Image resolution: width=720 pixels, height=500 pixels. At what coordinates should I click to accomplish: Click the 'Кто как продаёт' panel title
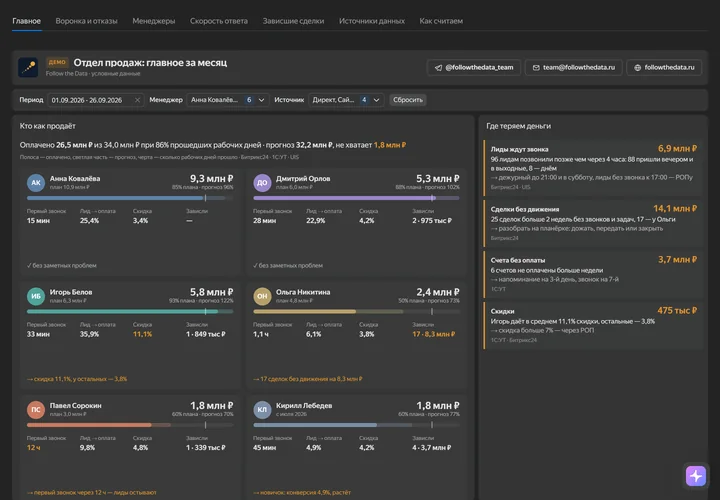(x=48, y=126)
